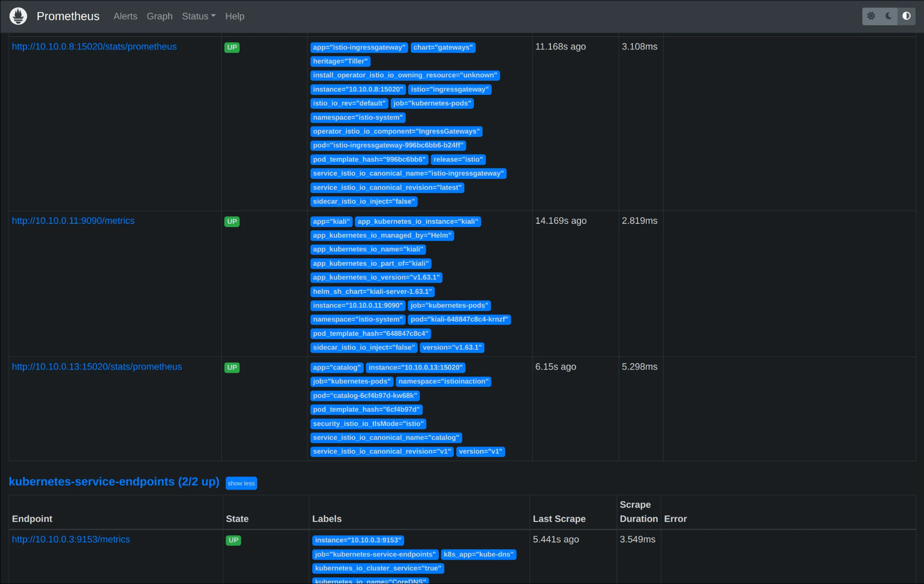Viewport: 924px width, 584px height.
Task: Click the Scrape Duration column header
Action: tap(639, 512)
